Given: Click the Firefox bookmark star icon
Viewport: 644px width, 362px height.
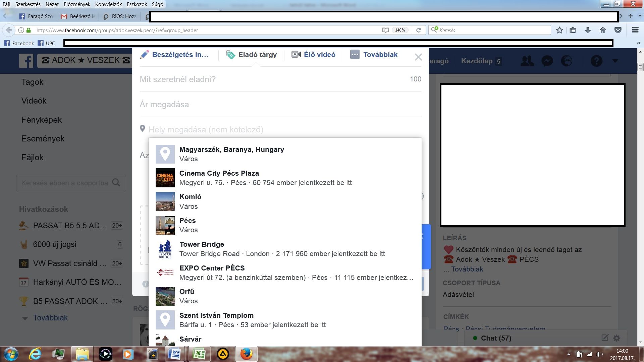Looking at the screenshot, I should pyautogui.click(x=559, y=30).
